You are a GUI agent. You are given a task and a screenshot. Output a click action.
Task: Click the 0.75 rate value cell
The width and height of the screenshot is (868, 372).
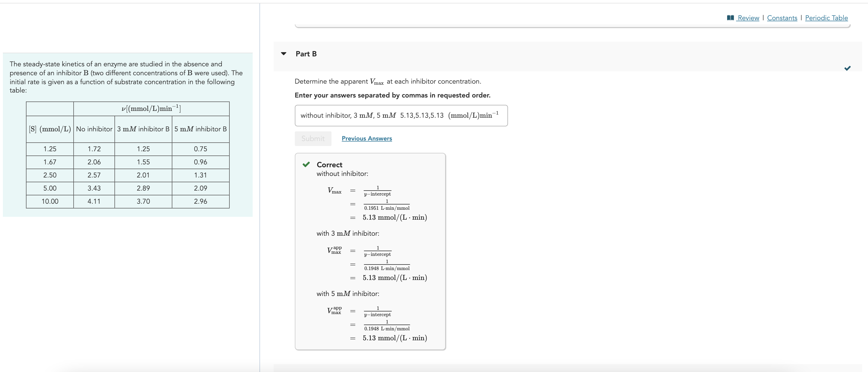pos(201,149)
